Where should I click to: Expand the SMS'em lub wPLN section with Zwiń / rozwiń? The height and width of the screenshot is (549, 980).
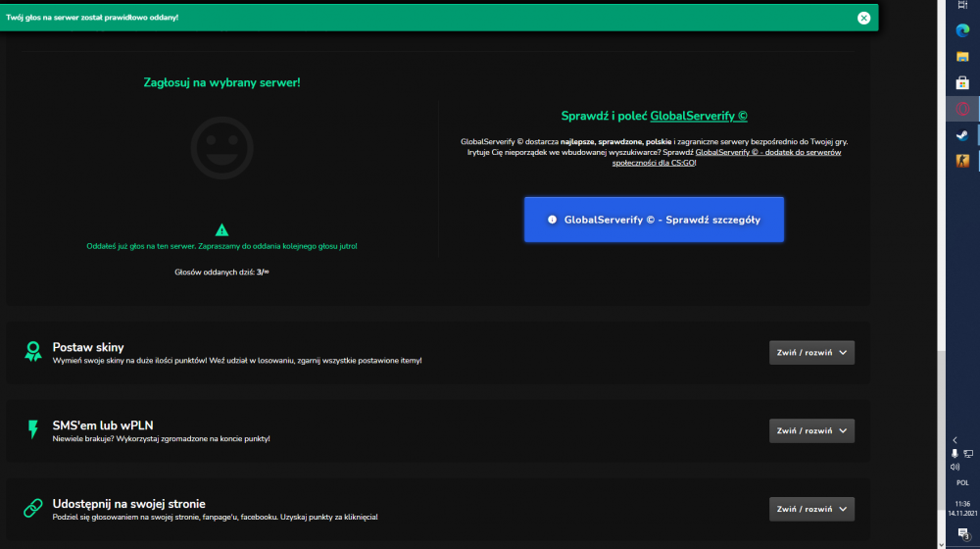tap(811, 430)
